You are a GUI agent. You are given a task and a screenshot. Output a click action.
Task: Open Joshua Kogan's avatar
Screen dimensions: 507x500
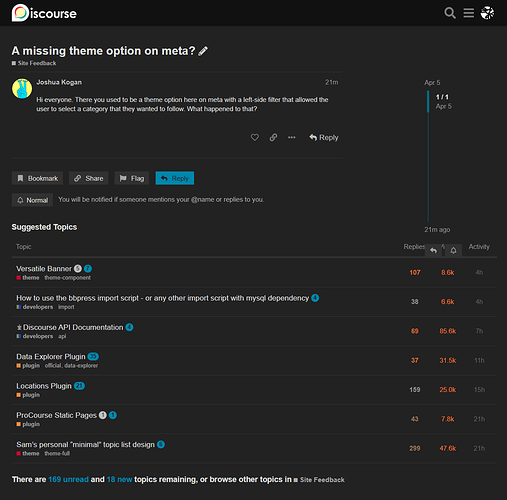pos(22,89)
